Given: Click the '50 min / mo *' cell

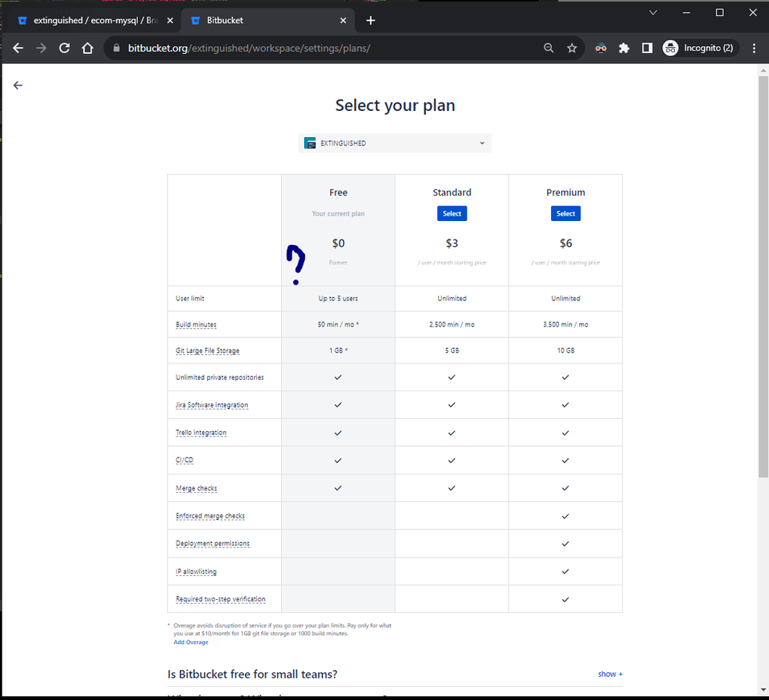Looking at the screenshot, I should pyautogui.click(x=339, y=324).
